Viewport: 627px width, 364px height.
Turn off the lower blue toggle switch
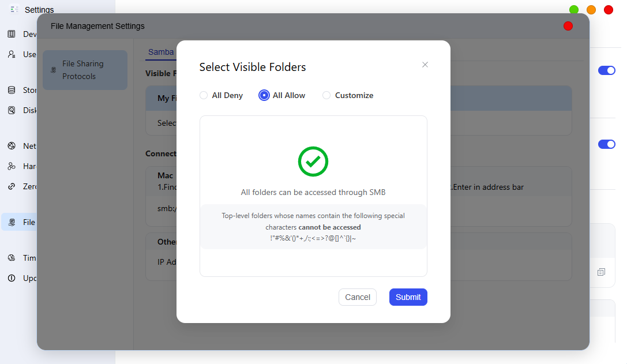(x=606, y=144)
